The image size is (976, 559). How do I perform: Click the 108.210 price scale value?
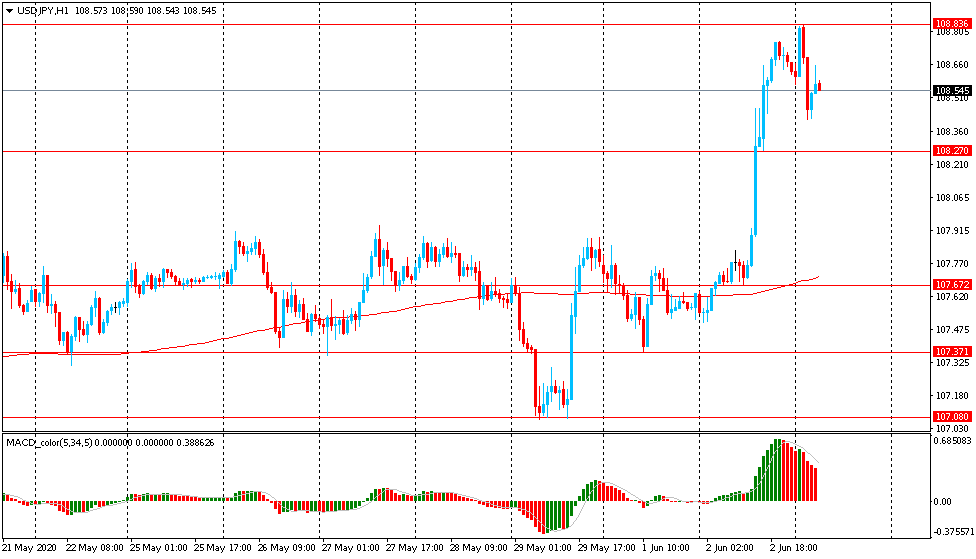[952, 164]
